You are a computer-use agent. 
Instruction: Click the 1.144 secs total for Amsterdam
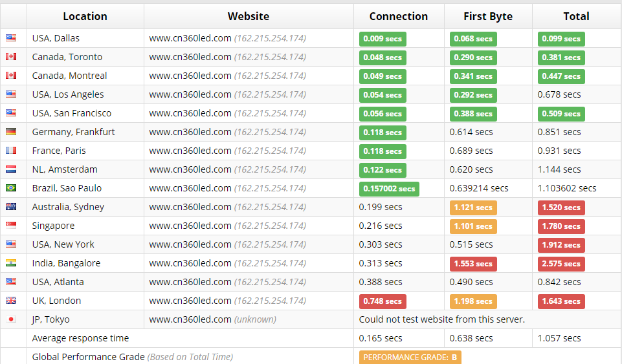(559, 169)
